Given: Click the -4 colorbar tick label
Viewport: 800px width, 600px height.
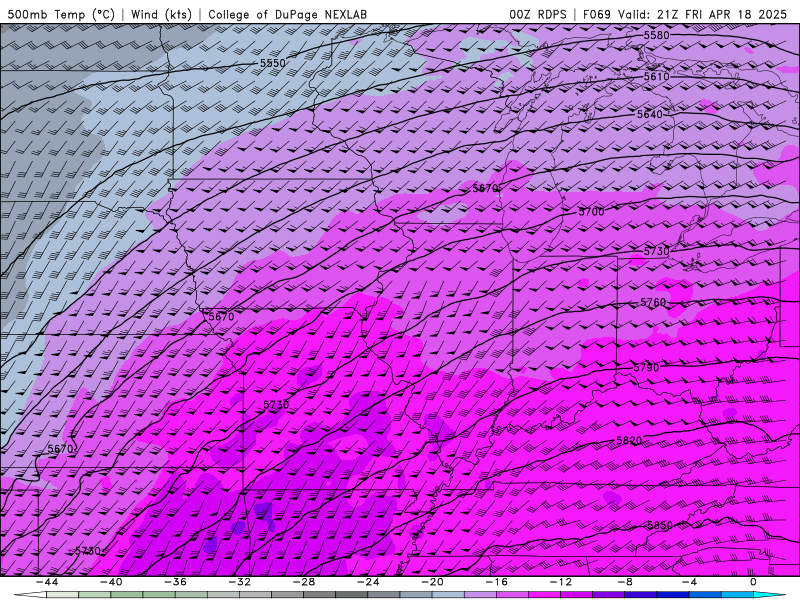Looking at the screenshot, I should (689, 582).
